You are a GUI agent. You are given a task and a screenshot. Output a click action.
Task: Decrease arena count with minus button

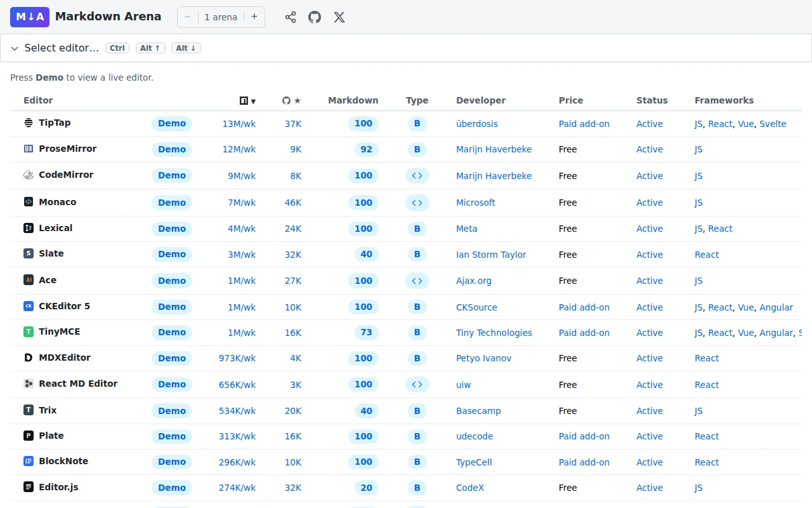188,17
